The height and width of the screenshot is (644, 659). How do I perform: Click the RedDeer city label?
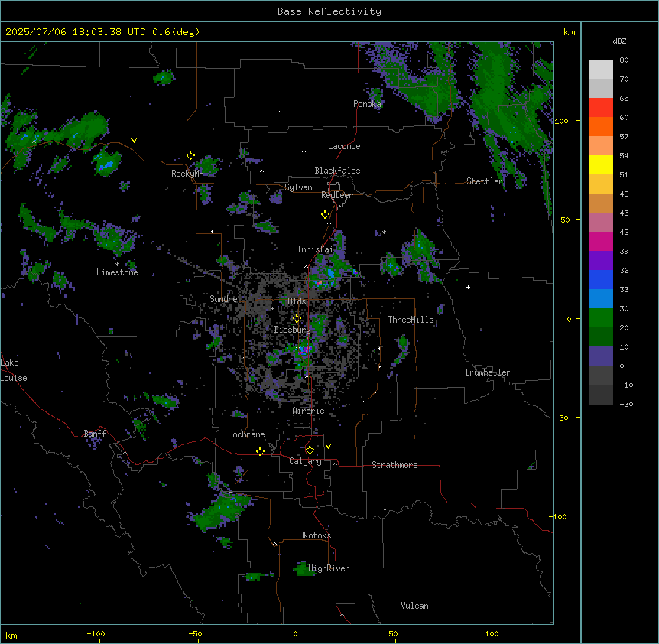tap(336, 195)
